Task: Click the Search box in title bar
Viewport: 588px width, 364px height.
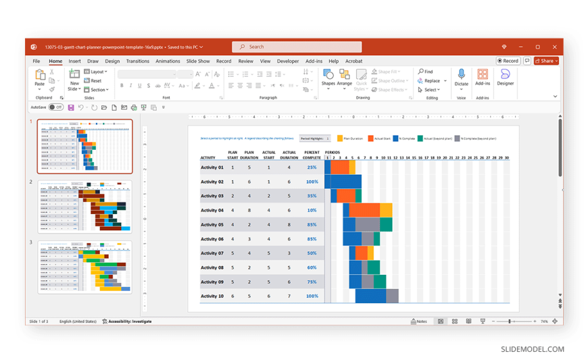Action: click(297, 47)
